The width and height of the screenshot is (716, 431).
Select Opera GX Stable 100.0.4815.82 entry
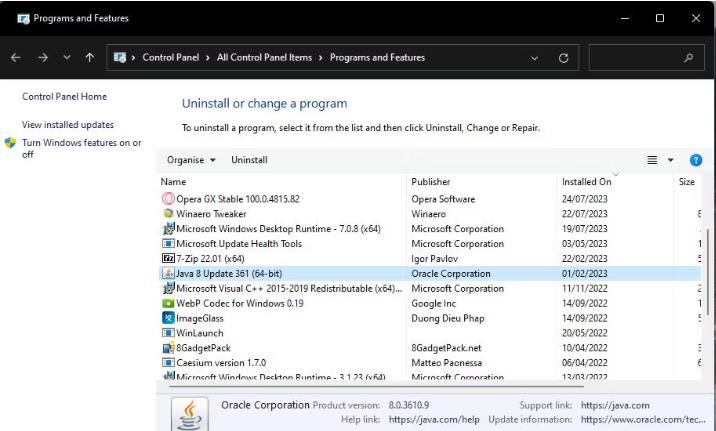pyautogui.click(x=238, y=199)
